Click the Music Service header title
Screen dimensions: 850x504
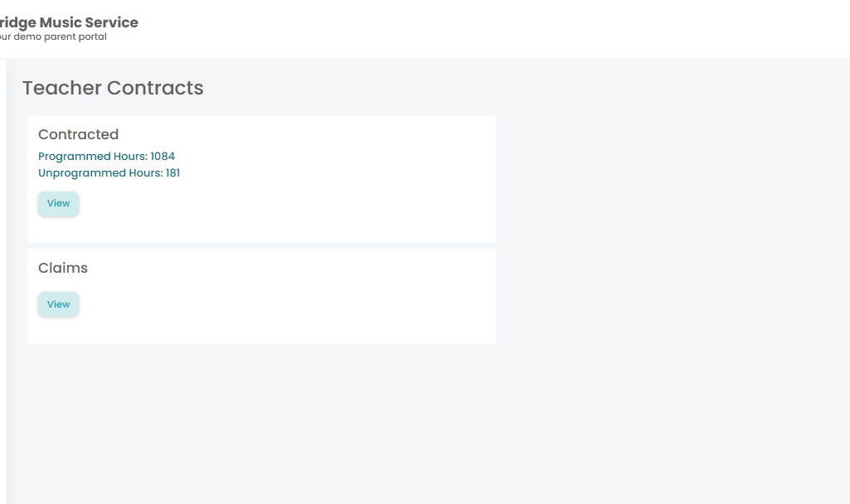click(x=69, y=22)
